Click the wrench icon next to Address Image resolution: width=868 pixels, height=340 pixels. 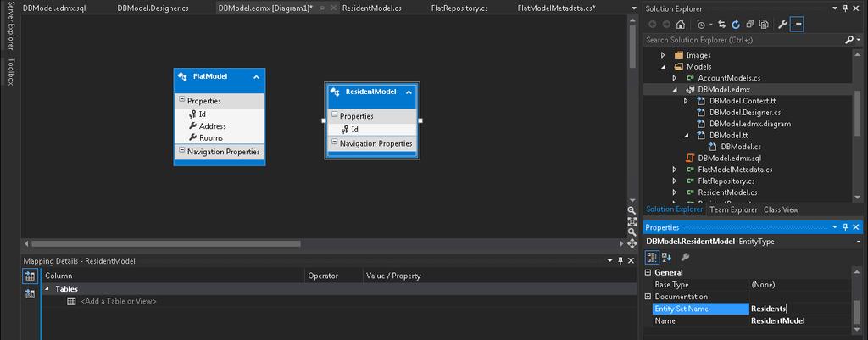tap(192, 126)
